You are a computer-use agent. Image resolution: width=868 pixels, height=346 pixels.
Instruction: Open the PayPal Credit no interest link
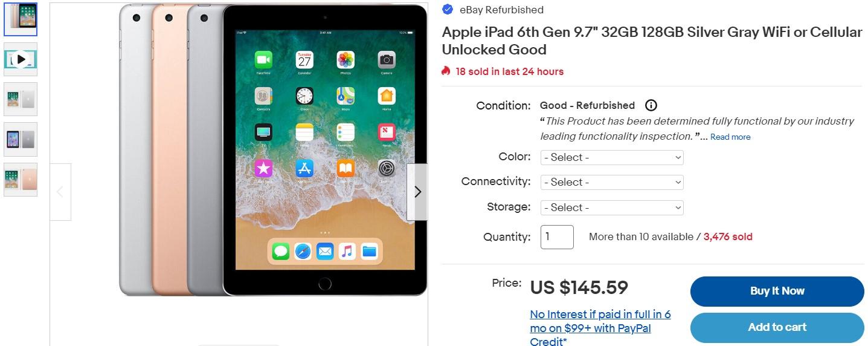click(x=600, y=328)
